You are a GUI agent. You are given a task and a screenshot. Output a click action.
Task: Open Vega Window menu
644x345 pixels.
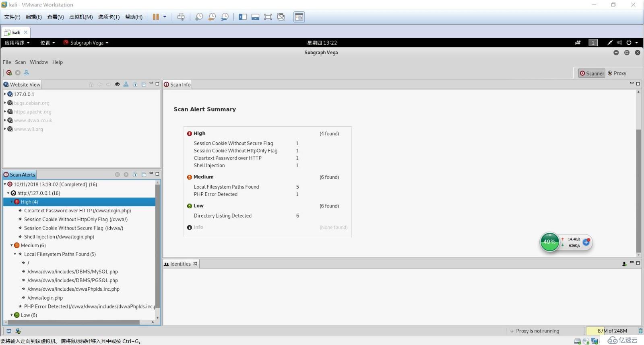tap(39, 62)
